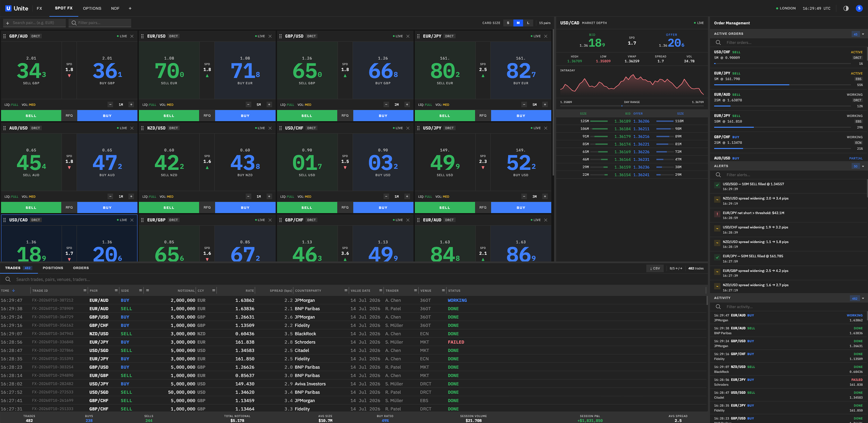Click the NZD/USD card drag handle
Screen dimensions: 868x423
coord(142,128)
